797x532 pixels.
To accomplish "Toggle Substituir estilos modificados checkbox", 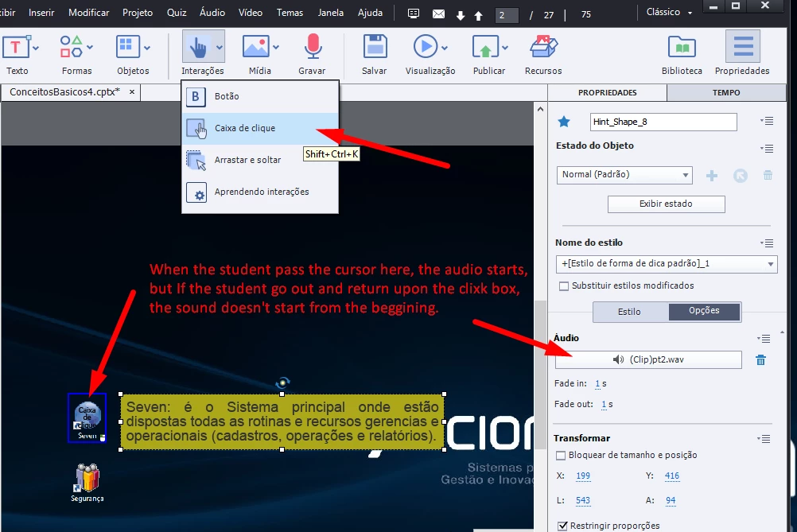I will [564, 286].
